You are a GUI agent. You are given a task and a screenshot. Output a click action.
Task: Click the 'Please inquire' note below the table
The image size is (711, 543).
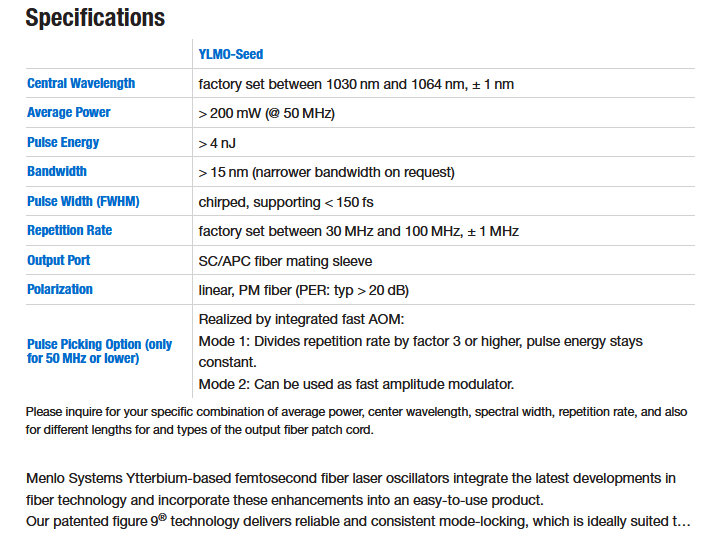coord(355,419)
